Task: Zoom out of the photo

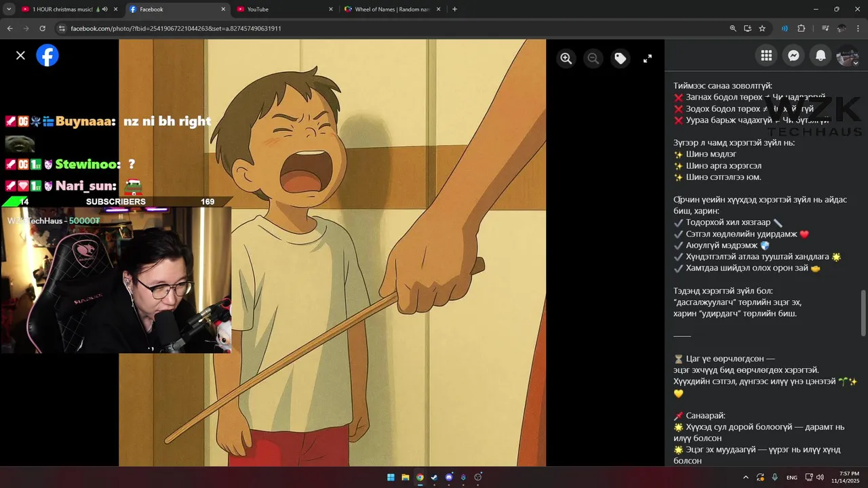Action: coord(593,58)
